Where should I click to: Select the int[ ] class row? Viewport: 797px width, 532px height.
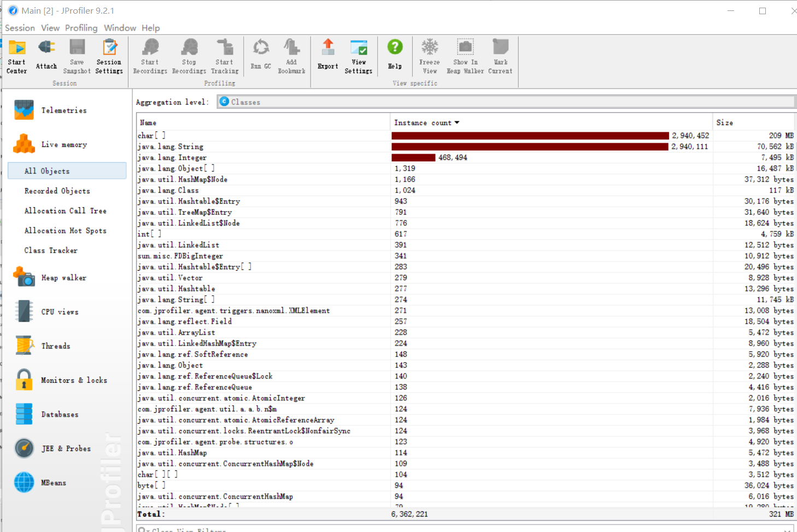pyautogui.click(x=466, y=234)
